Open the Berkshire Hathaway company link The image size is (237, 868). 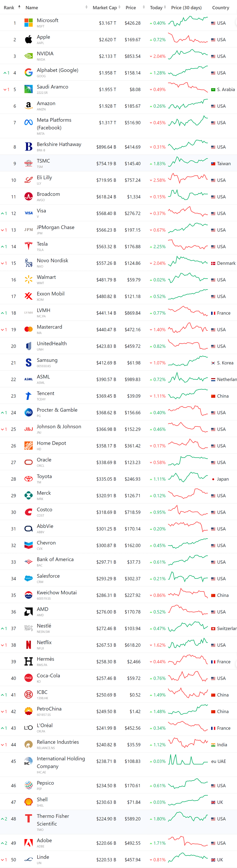tap(59, 144)
